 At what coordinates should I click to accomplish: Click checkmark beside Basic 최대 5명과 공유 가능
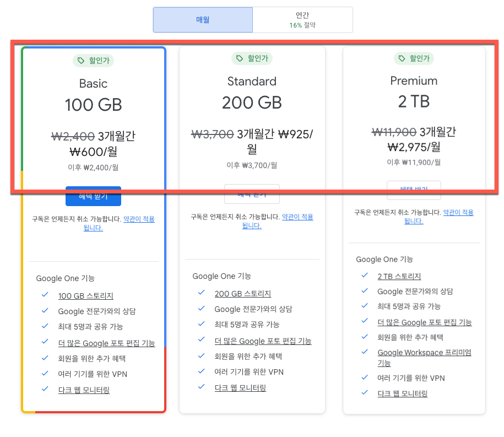45,326
